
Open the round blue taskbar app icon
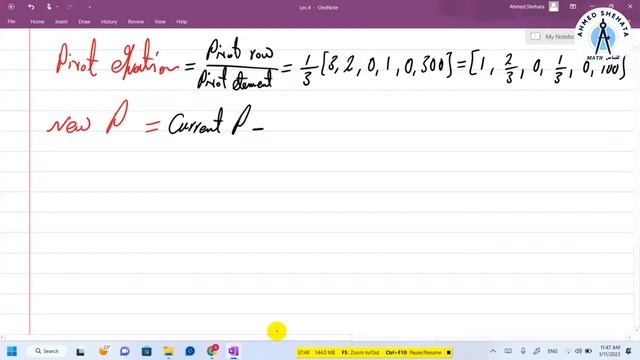point(190,351)
